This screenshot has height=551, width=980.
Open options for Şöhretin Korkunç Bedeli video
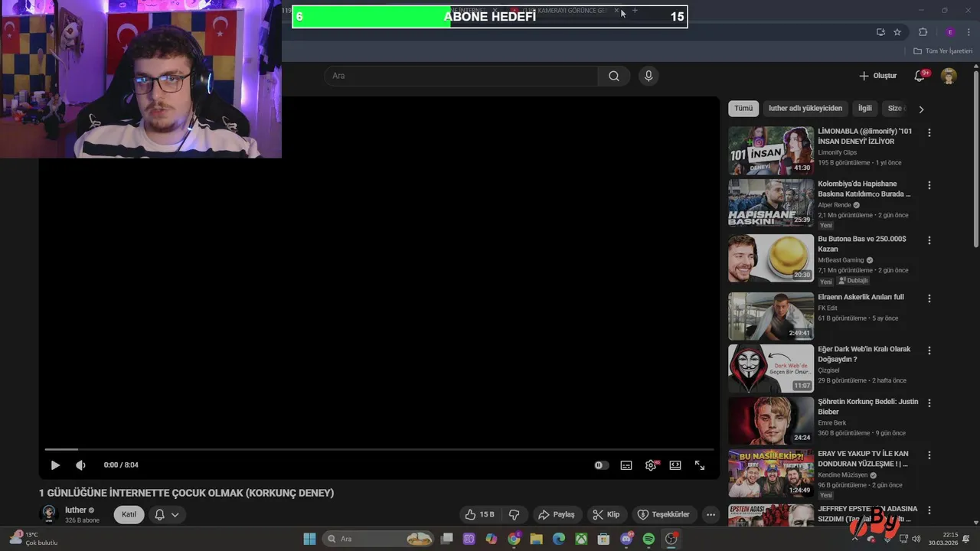[x=929, y=403]
